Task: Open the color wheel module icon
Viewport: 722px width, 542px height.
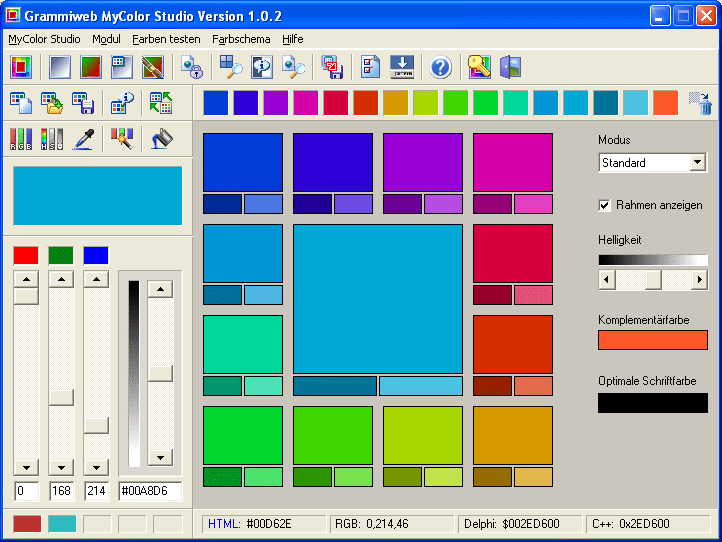Action: coord(21,67)
